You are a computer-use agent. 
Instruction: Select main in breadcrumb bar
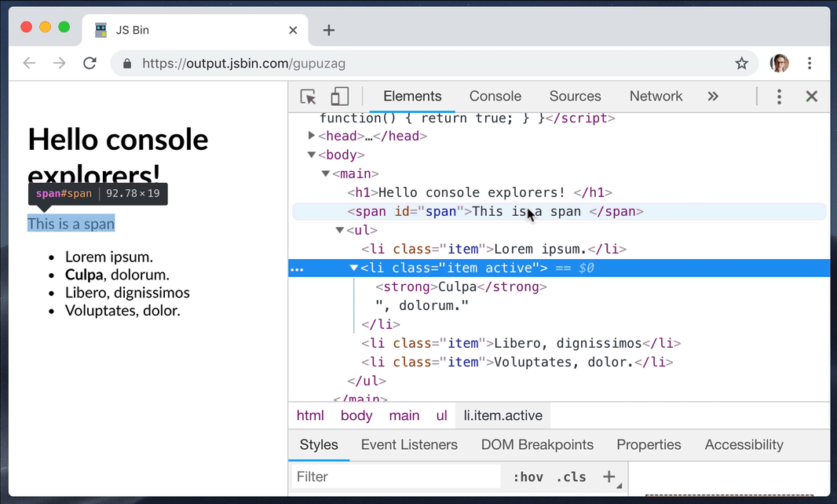[404, 415]
